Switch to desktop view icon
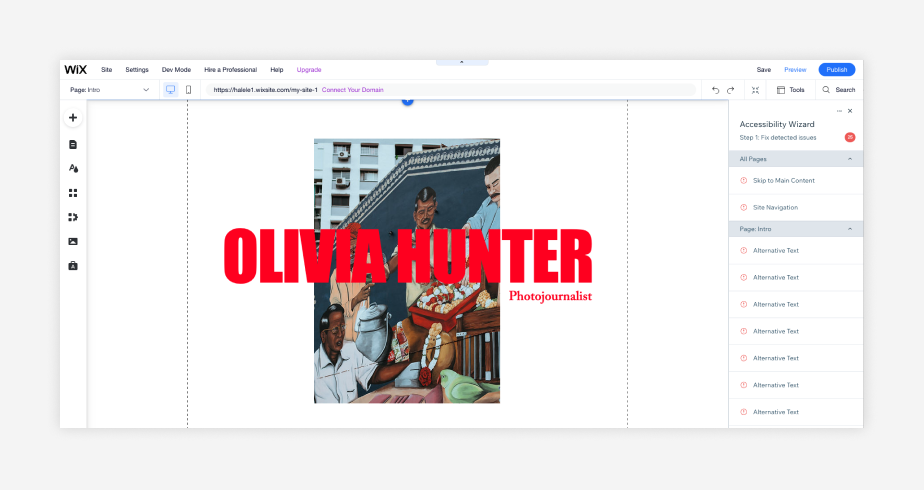This screenshot has height=490, width=924. 170,90
